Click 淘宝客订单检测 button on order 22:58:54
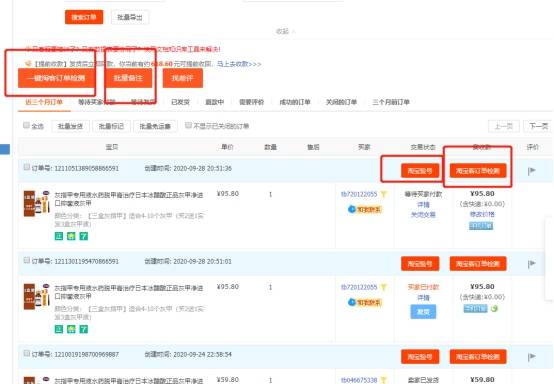 478,356
